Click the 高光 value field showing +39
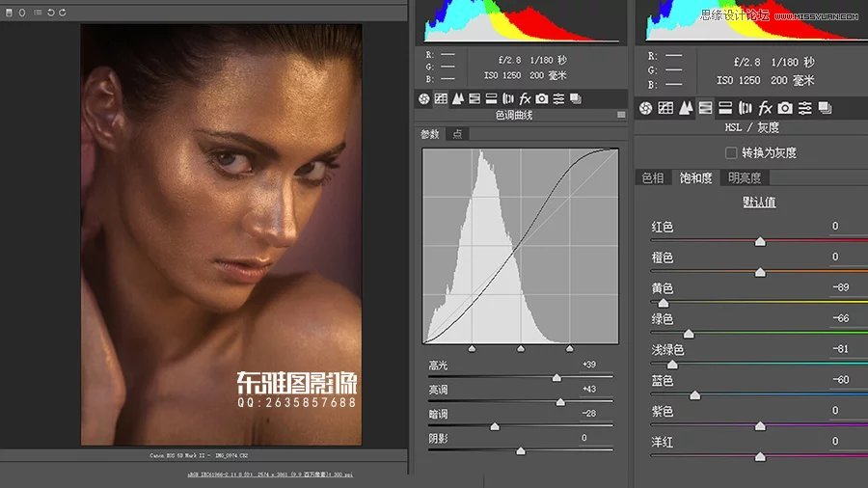 click(x=589, y=365)
